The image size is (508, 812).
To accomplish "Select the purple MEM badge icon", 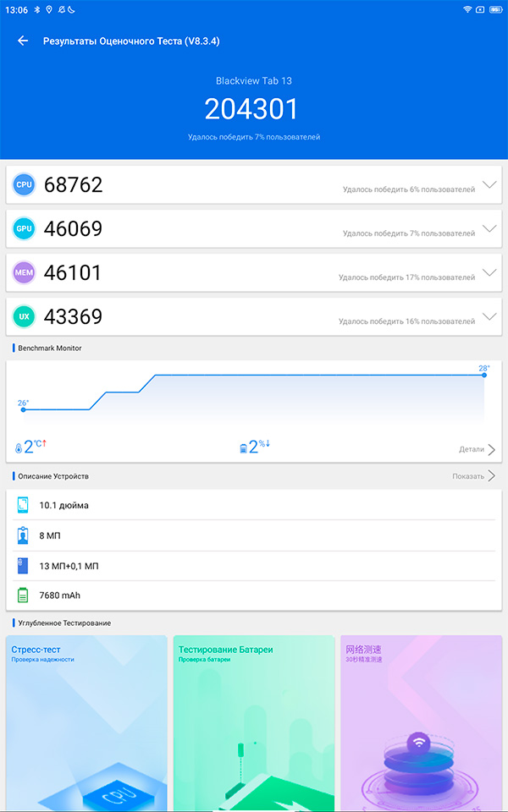I will [x=24, y=272].
